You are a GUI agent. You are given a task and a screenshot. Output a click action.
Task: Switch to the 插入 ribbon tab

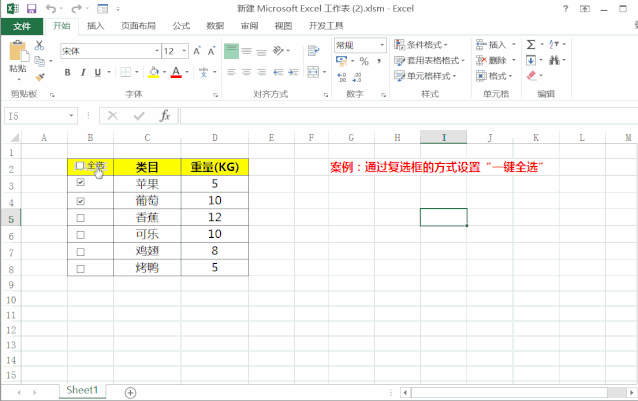click(96, 26)
